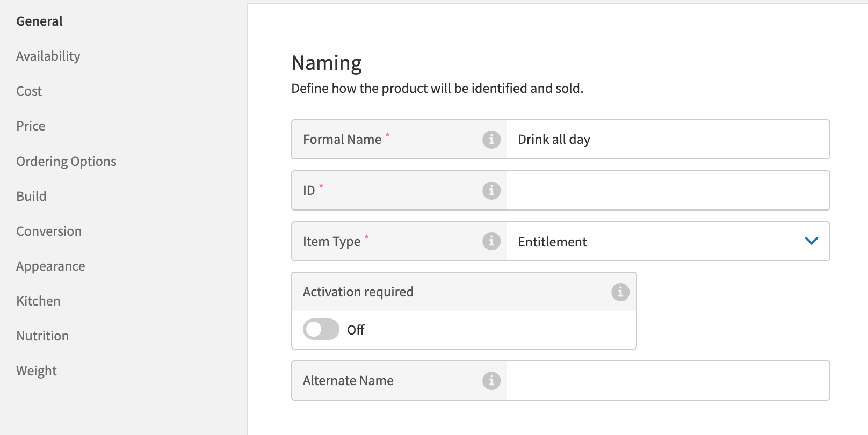Click the Alternate Name info icon

491,380
